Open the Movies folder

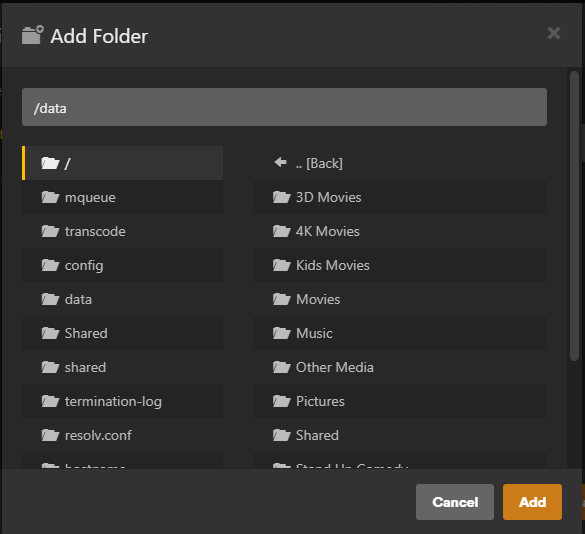pos(400,299)
